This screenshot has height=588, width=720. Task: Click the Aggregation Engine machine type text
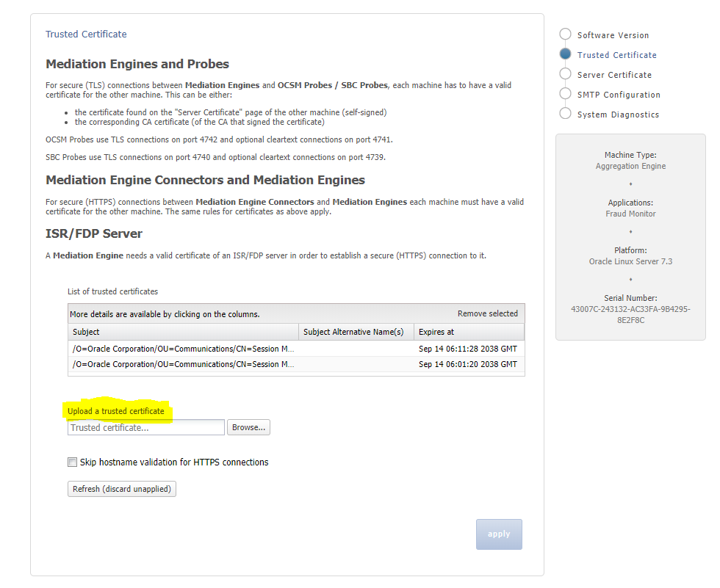click(x=630, y=167)
